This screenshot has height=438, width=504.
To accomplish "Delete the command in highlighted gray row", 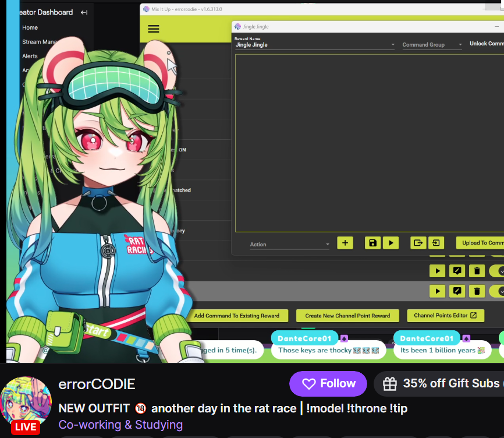I will [477, 291].
